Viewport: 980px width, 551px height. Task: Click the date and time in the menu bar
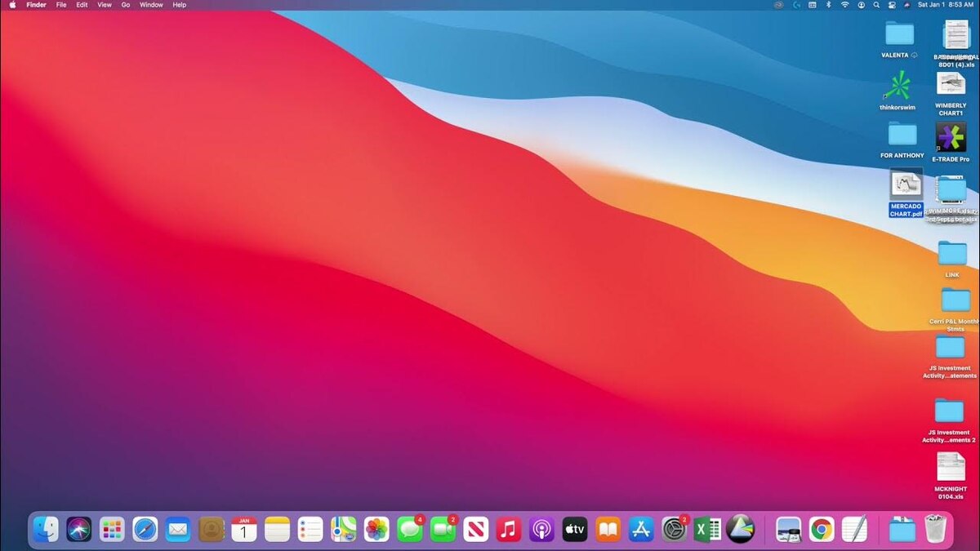pyautogui.click(x=946, y=5)
